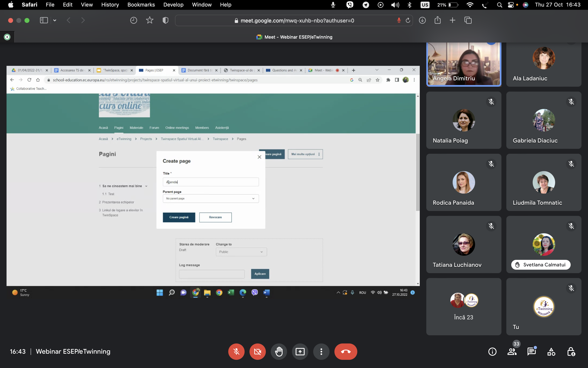Click Safari sidebar toggle icon

(44, 20)
